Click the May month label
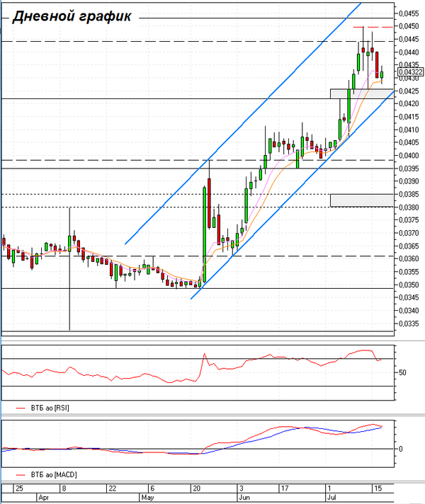 click(147, 498)
